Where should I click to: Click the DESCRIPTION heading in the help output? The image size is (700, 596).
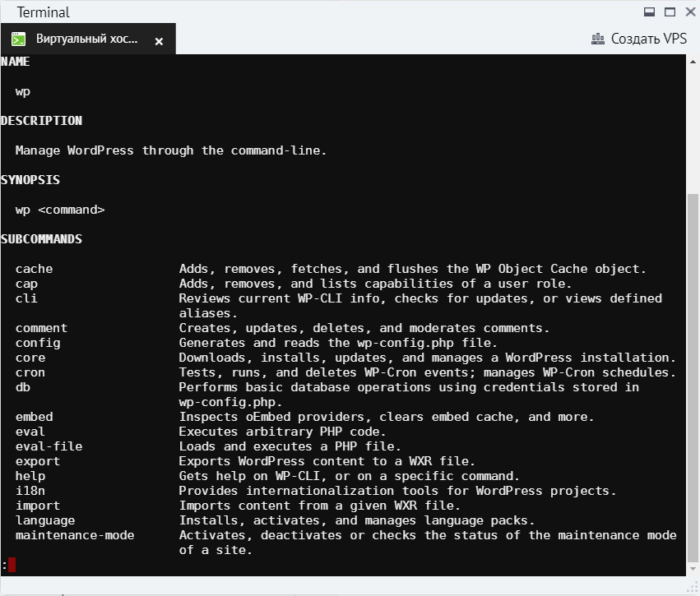[x=41, y=121]
